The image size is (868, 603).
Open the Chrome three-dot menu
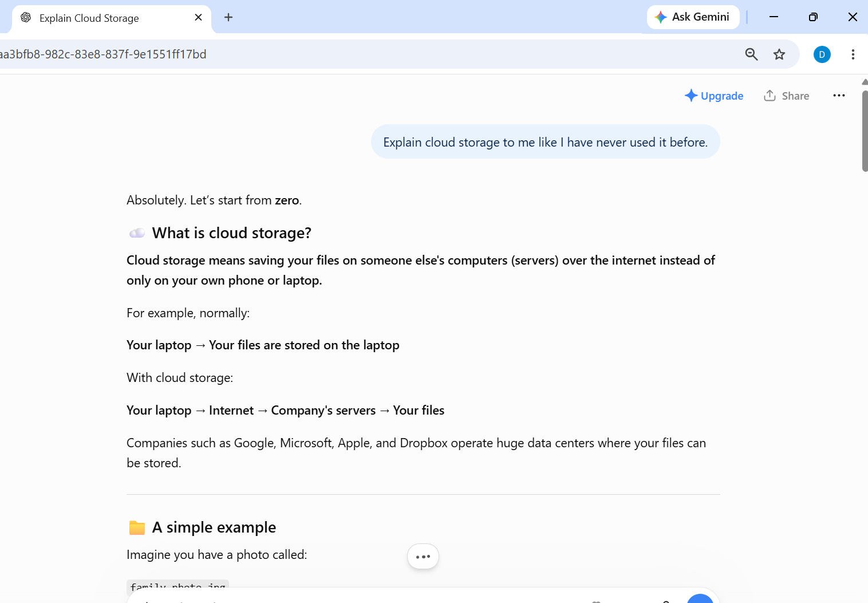tap(853, 54)
